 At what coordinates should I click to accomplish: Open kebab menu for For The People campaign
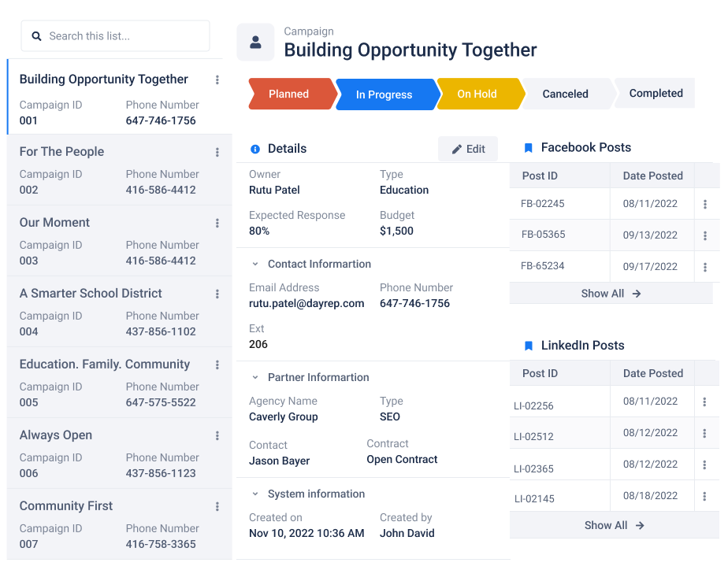click(x=217, y=152)
